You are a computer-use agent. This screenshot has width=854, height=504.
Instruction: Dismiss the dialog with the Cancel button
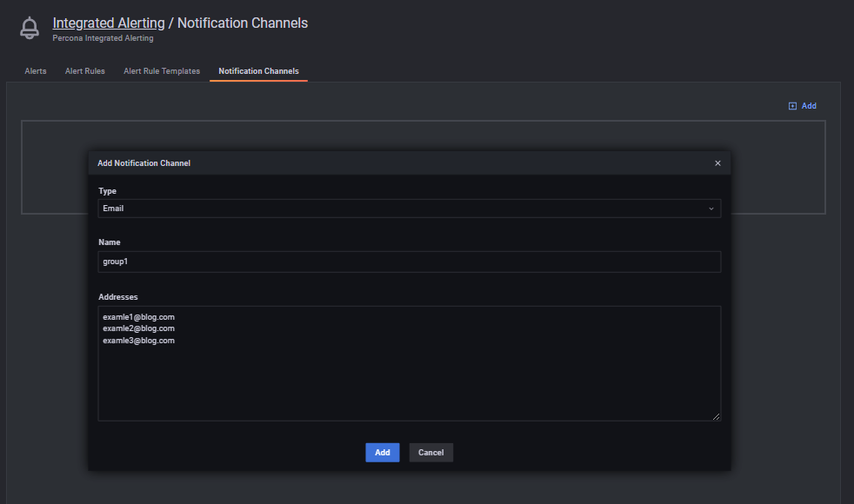coord(430,452)
